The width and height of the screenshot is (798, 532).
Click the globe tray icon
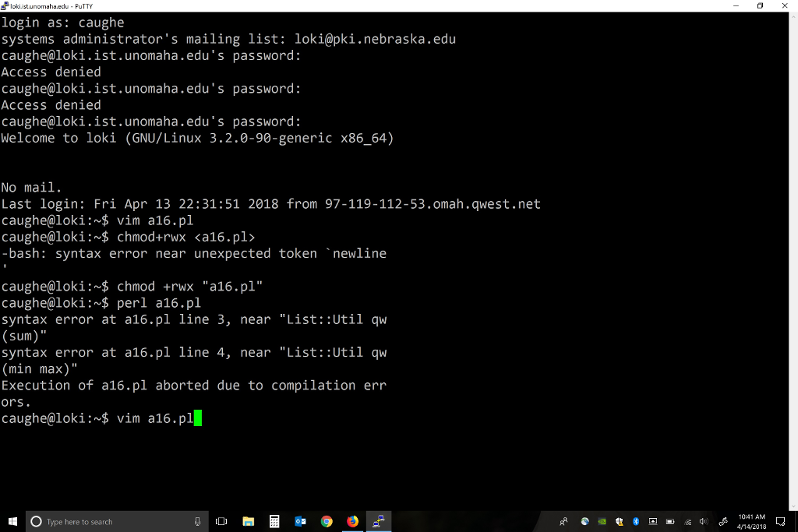pos(584,521)
